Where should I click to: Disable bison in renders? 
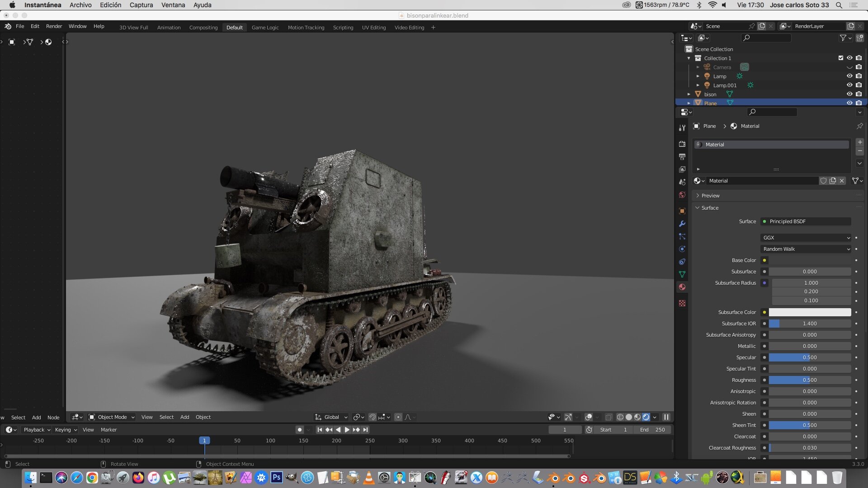(859, 94)
